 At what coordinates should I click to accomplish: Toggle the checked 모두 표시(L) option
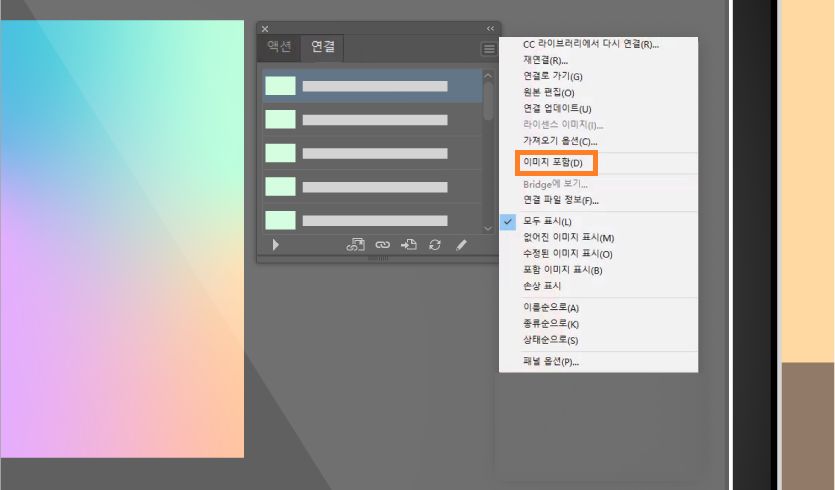[547, 222]
